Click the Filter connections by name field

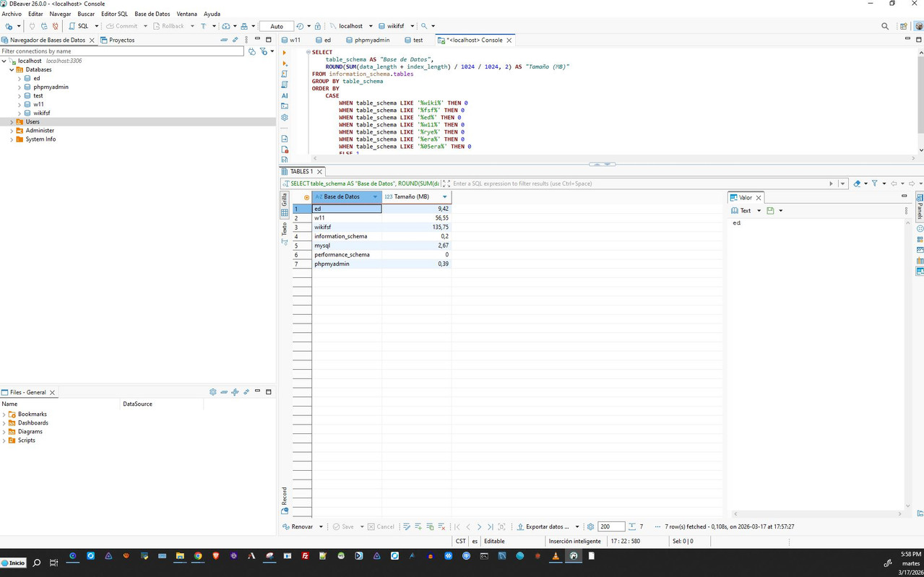(x=121, y=51)
